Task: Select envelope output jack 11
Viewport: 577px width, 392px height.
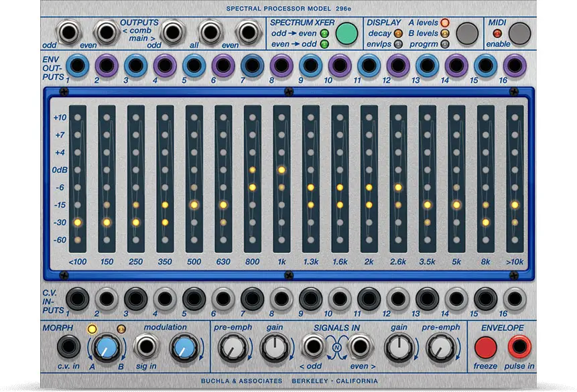Action: click(x=369, y=66)
